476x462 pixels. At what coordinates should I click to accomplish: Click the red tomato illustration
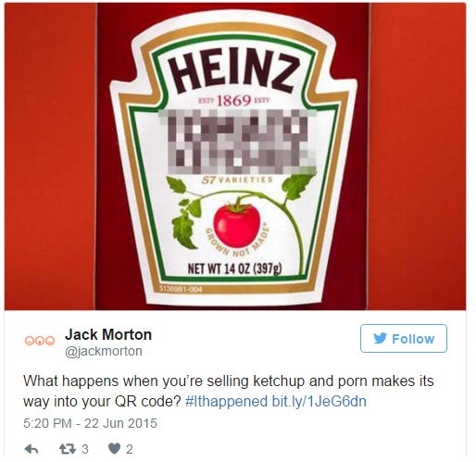coord(237,224)
